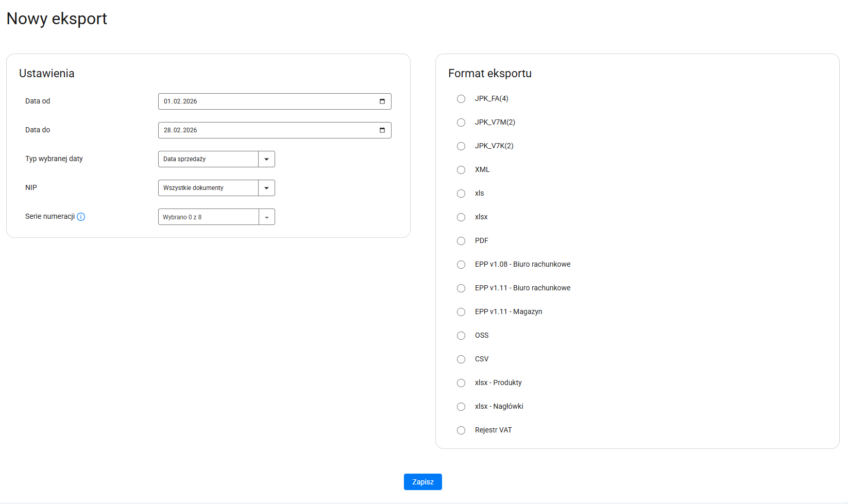Select JPK_V7K(2) format
848x504 pixels.
pos(461,146)
